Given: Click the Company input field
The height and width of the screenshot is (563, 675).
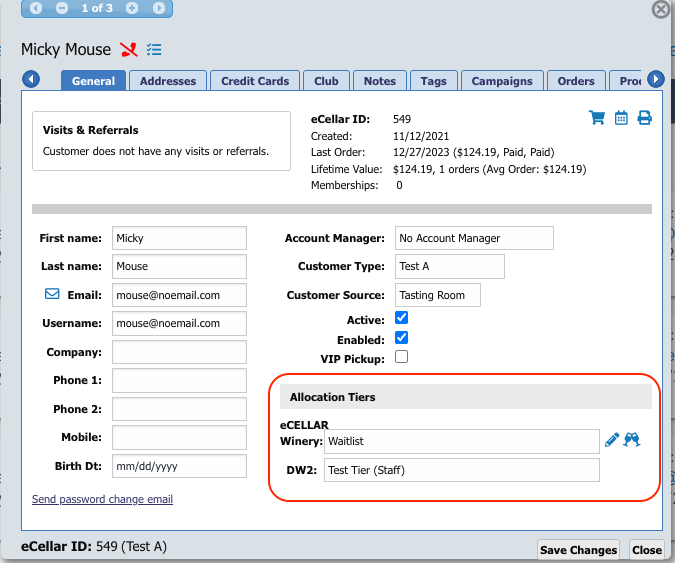Looking at the screenshot, I should point(179,352).
